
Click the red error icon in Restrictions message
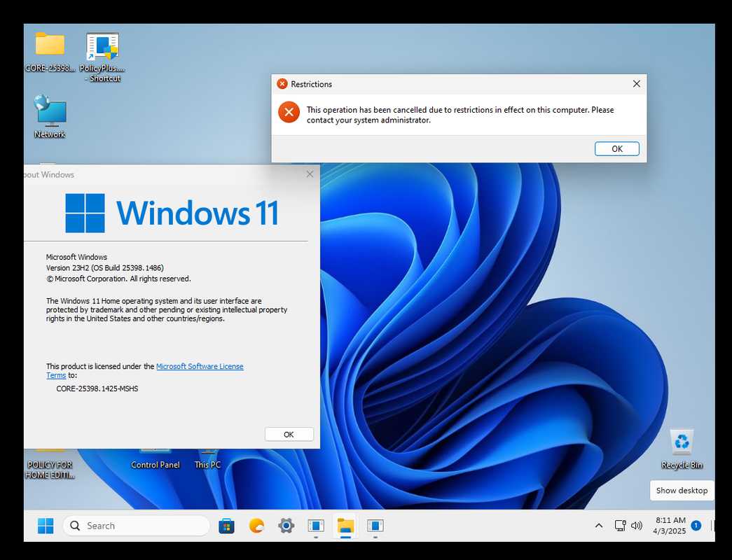point(289,112)
